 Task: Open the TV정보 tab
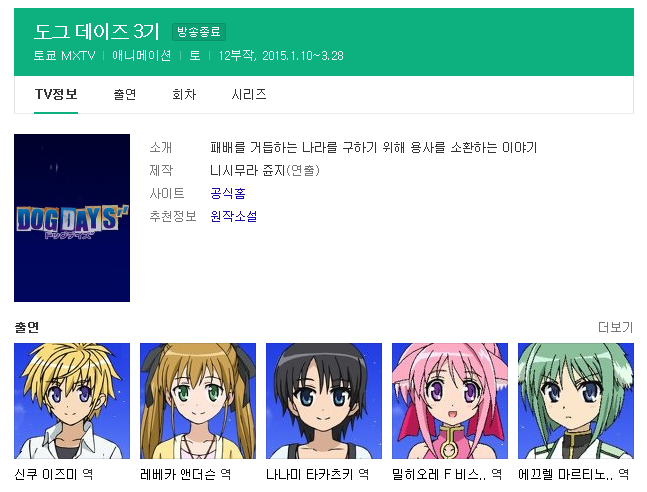pos(56,95)
